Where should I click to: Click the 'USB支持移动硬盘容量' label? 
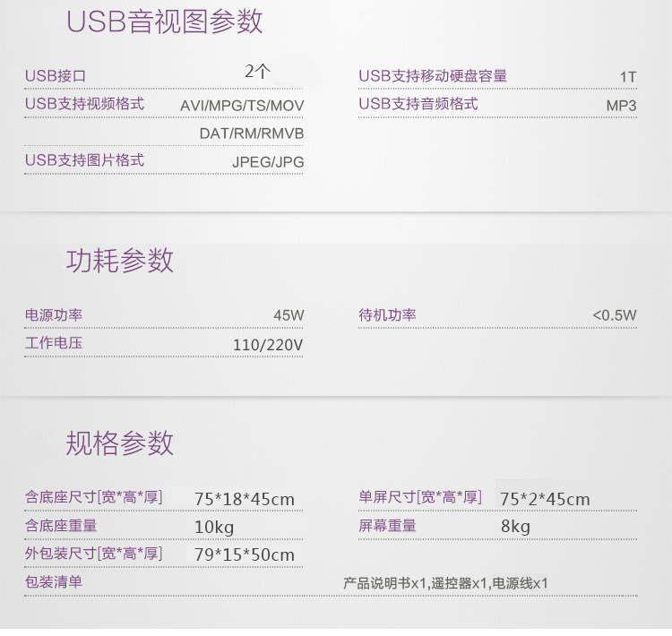pos(433,76)
